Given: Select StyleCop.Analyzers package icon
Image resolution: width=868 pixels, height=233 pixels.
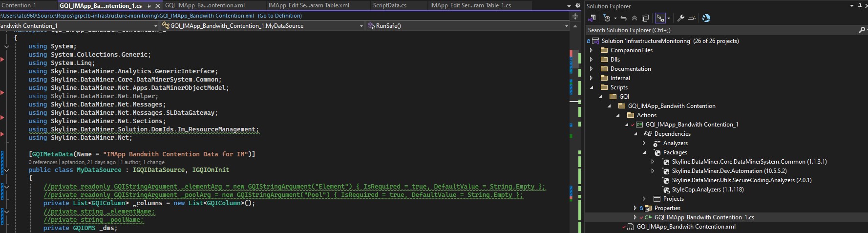Looking at the screenshot, I should click(666, 190).
